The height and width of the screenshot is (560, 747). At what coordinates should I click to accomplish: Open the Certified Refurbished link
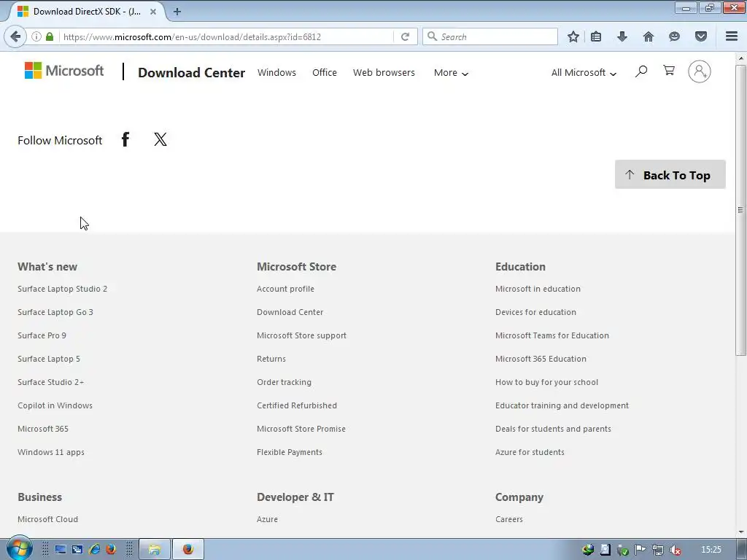click(x=297, y=405)
